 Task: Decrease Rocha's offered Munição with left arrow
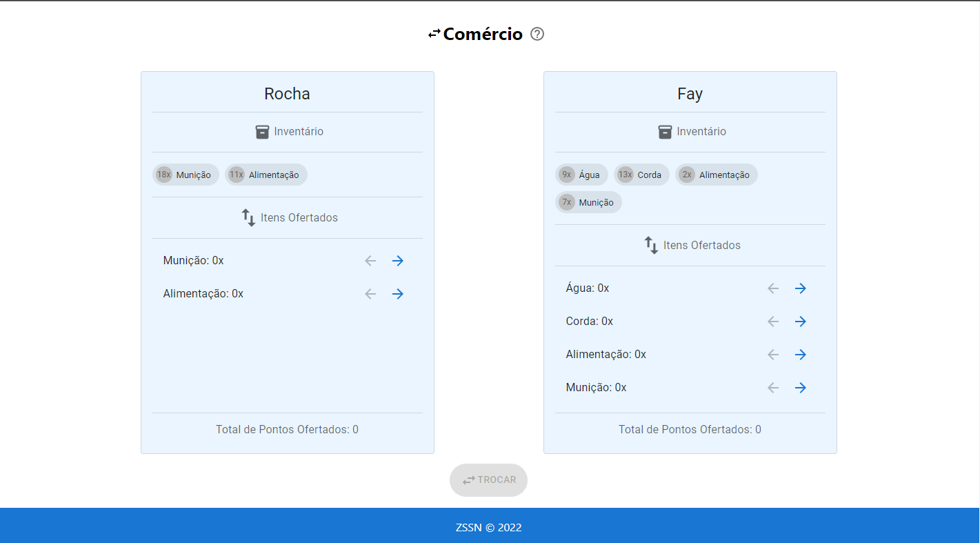pos(370,261)
